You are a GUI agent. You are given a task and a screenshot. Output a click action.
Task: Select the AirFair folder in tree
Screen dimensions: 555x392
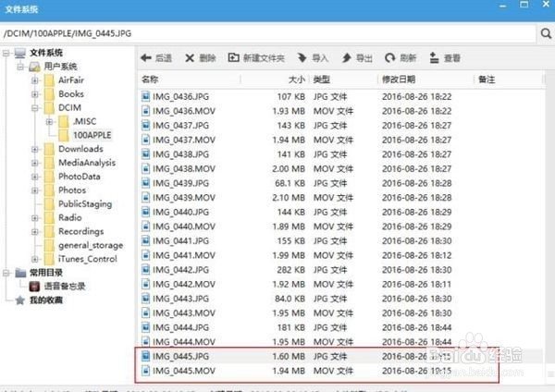coord(71,80)
